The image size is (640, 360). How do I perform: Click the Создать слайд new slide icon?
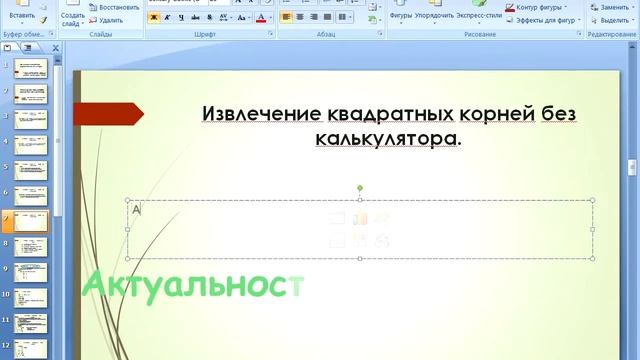tap(72, 3)
